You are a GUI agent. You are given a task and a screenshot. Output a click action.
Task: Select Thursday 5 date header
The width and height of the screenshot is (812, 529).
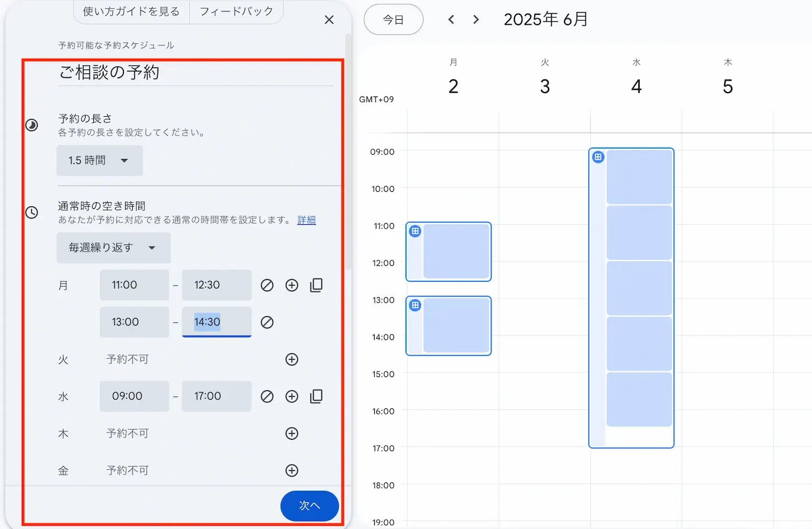click(728, 87)
